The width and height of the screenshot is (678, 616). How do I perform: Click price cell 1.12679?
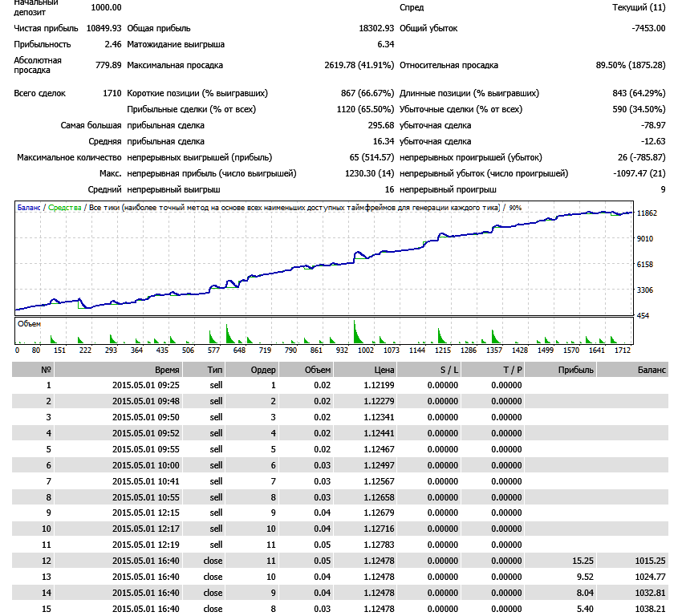tap(379, 513)
